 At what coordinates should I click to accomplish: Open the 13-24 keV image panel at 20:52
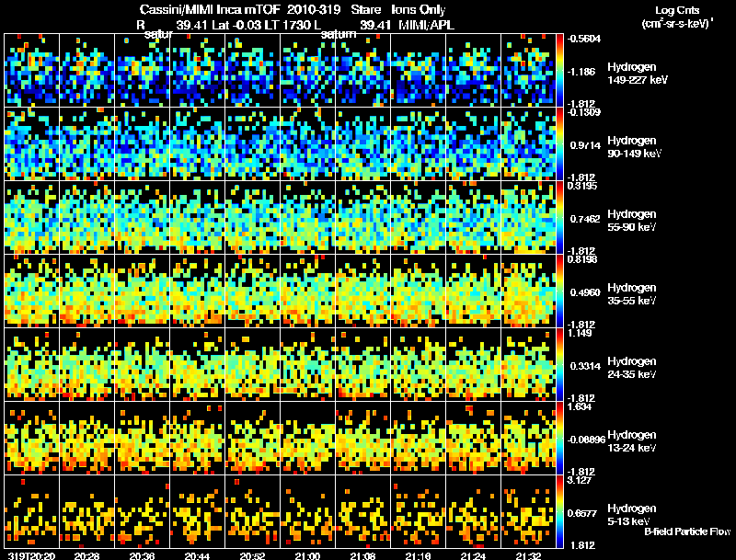pyautogui.click(x=252, y=438)
